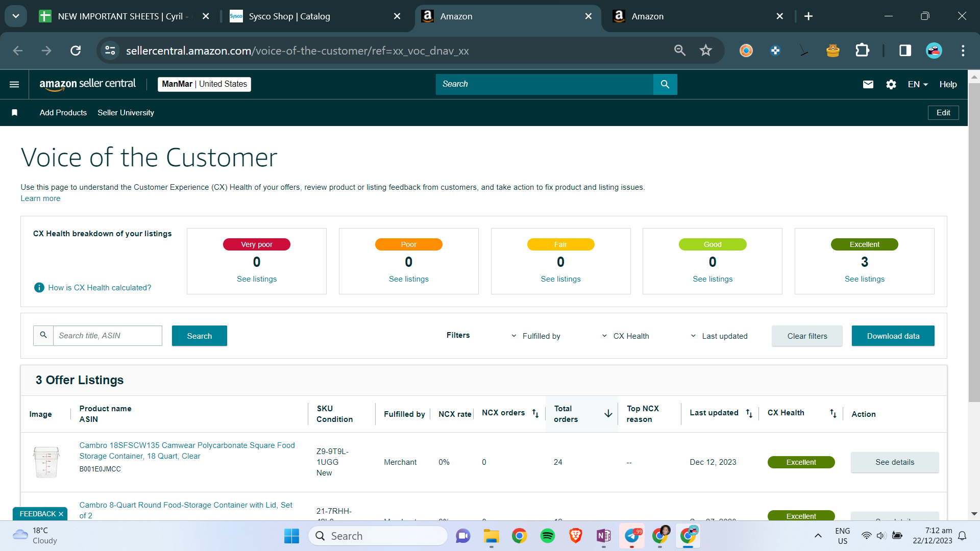Image resolution: width=980 pixels, height=551 pixels.
Task: Close the FEEDBACK tab widget
Action: (x=61, y=514)
